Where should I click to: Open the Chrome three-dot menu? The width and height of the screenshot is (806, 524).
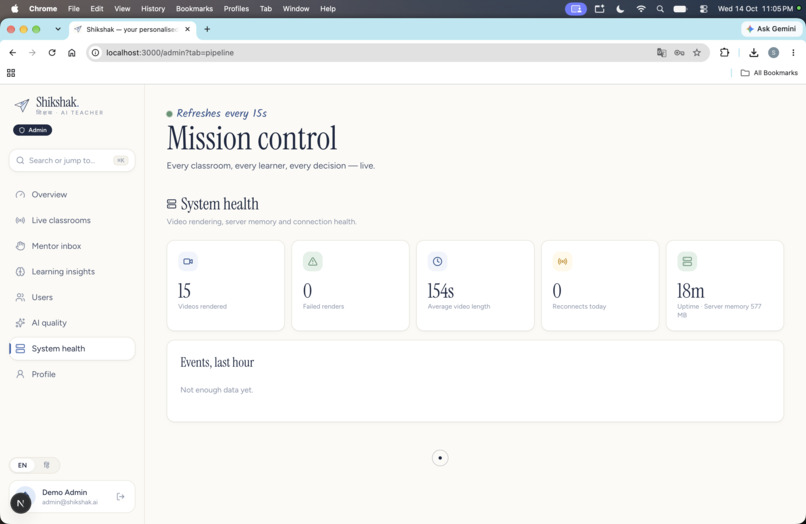(x=793, y=52)
